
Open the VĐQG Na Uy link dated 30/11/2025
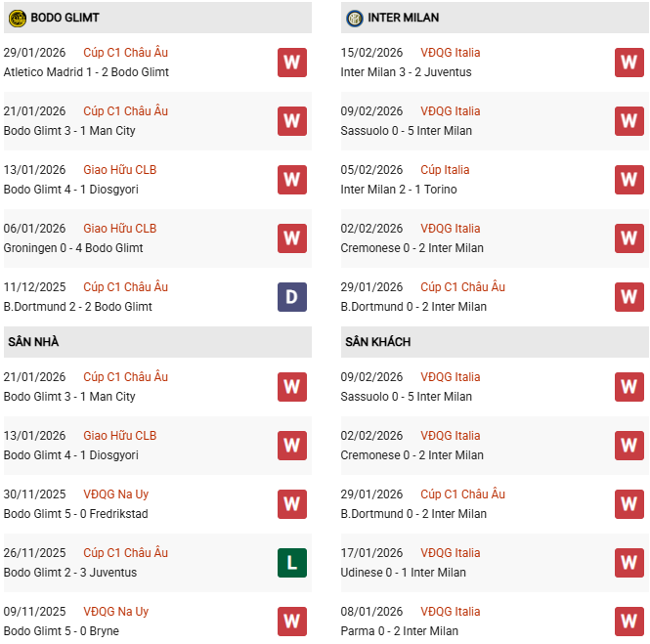(x=115, y=494)
